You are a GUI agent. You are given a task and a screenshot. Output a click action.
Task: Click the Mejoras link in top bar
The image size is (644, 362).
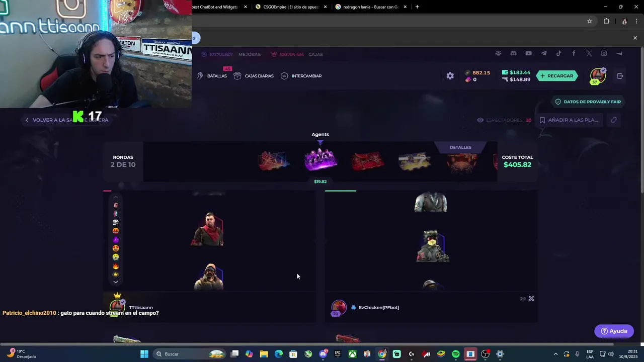tap(249, 54)
